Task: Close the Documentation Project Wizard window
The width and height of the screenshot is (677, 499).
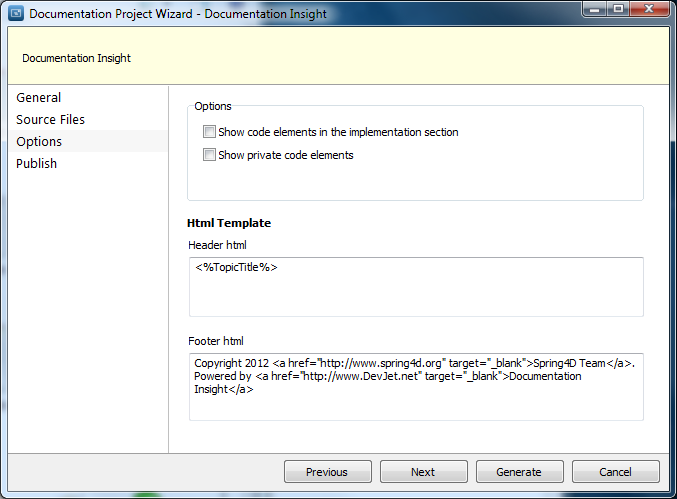Action: point(649,9)
